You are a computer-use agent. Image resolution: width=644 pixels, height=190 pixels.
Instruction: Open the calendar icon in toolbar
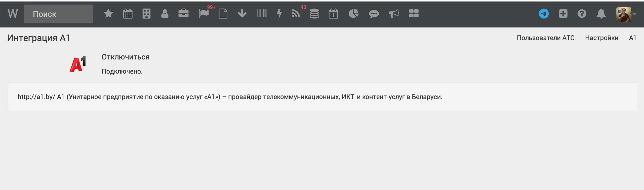pos(128,14)
